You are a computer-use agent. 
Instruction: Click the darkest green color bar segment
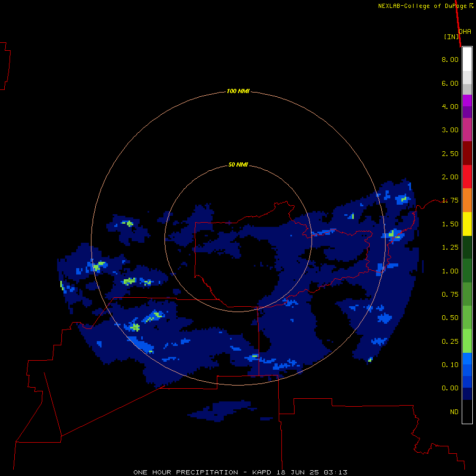pyautogui.click(x=467, y=247)
